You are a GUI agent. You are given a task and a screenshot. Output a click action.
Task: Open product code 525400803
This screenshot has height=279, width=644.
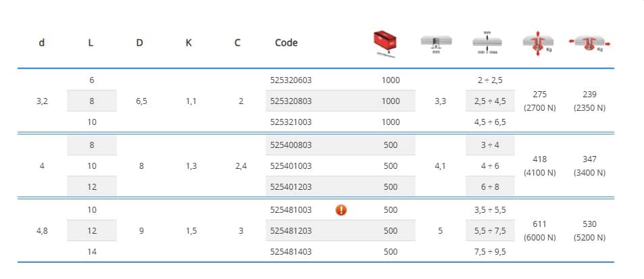(x=291, y=145)
